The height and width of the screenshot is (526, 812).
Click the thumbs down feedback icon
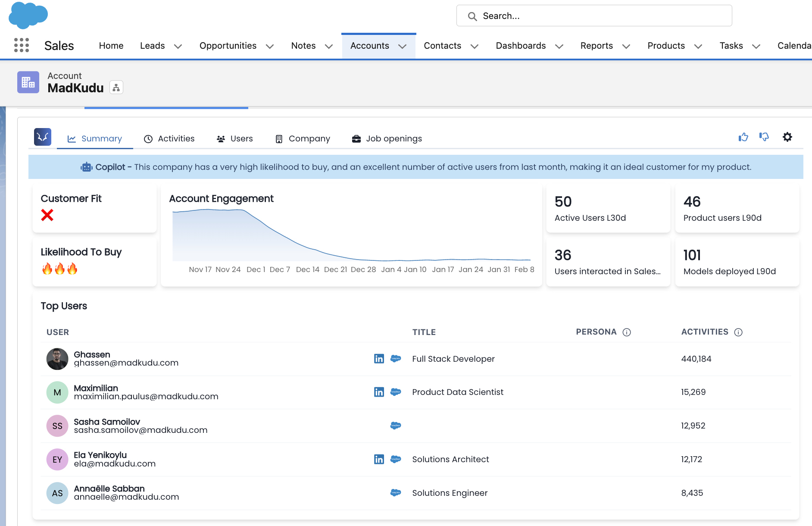pyautogui.click(x=764, y=137)
